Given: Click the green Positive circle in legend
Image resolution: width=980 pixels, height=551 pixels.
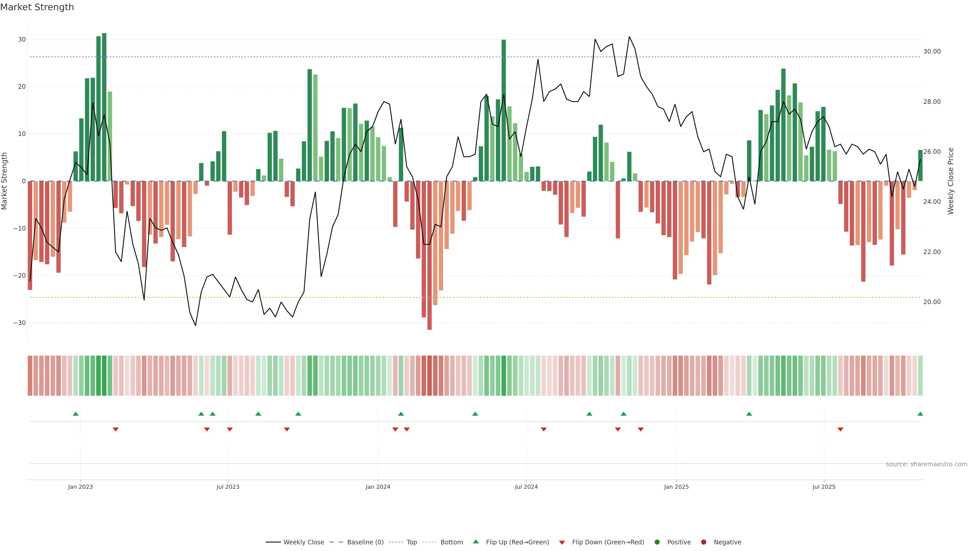Looking at the screenshot, I should pos(657,542).
